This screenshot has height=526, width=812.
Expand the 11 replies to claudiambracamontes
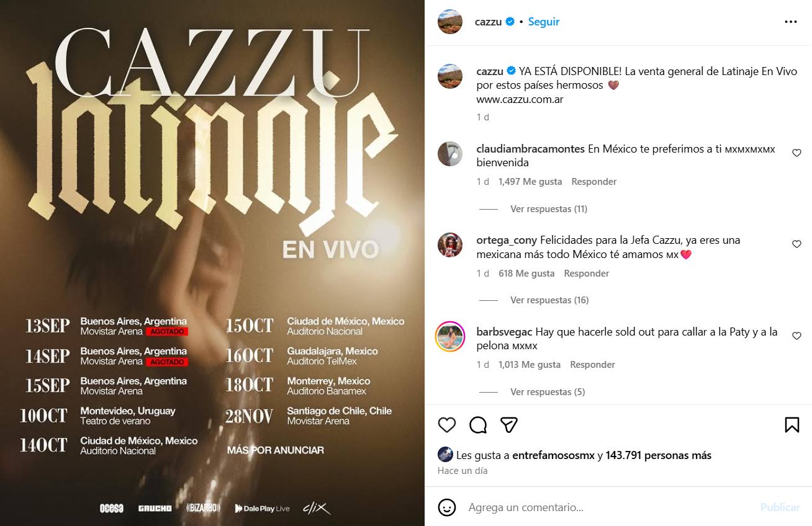coord(548,209)
